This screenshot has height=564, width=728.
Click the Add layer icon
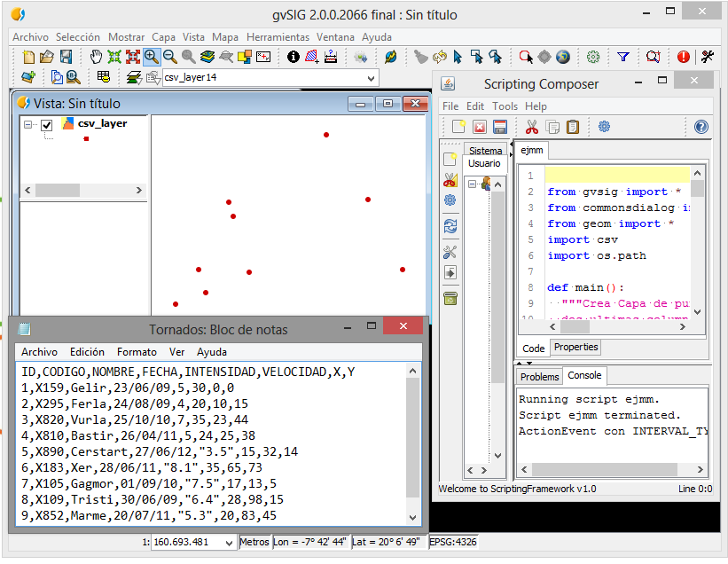(x=28, y=76)
